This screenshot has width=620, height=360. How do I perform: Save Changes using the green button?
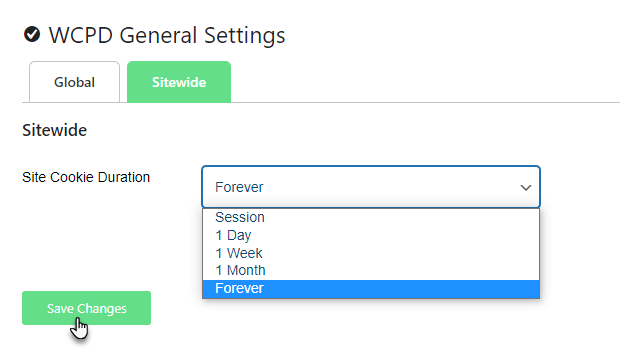coord(86,308)
